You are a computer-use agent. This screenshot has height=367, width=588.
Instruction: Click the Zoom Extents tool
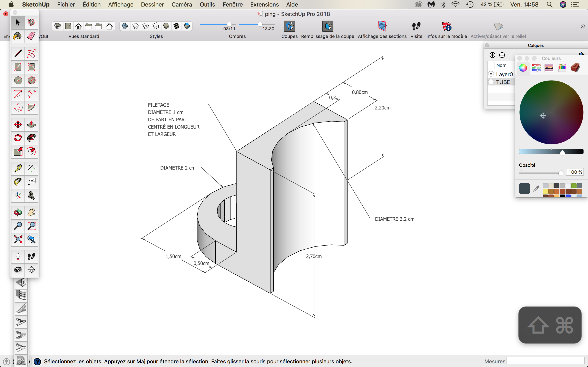pos(18,240)
